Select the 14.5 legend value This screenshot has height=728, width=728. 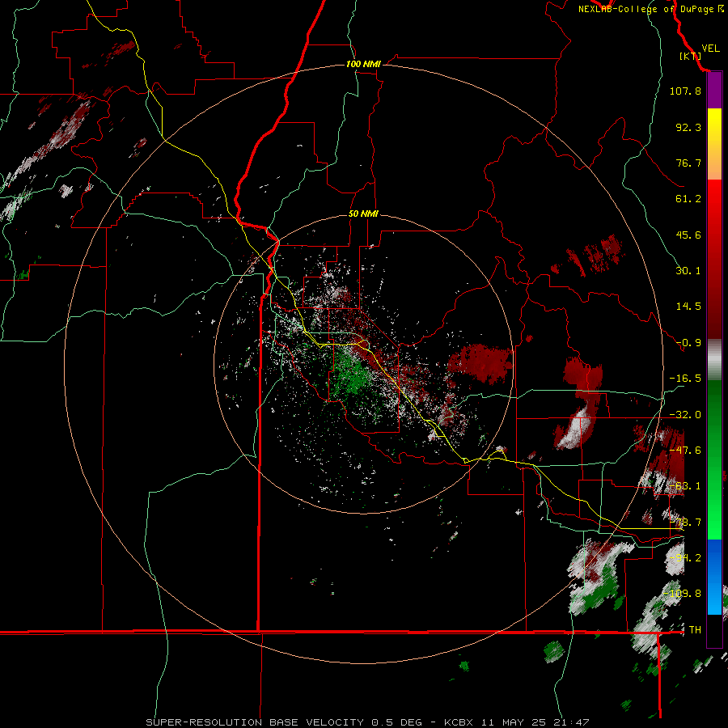click(688, 307)
